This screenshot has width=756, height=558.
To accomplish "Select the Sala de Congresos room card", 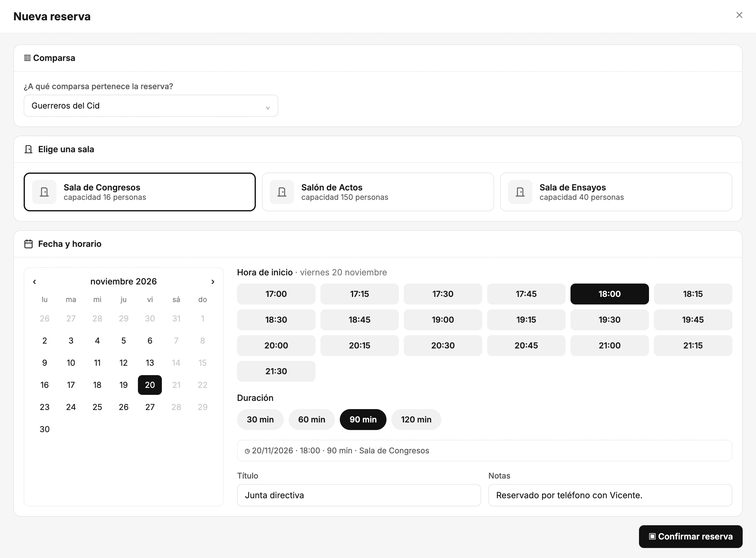I will click(x=139, y=192).
